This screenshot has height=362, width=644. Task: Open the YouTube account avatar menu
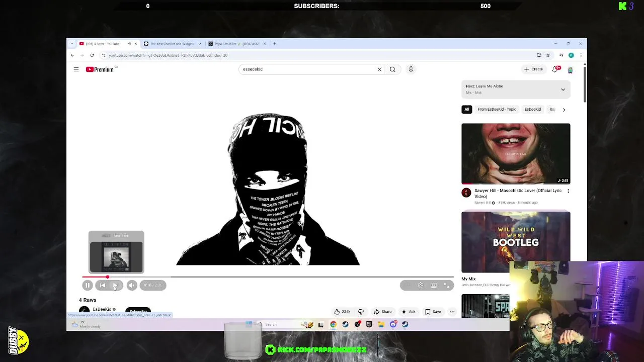tap(570, 70)
